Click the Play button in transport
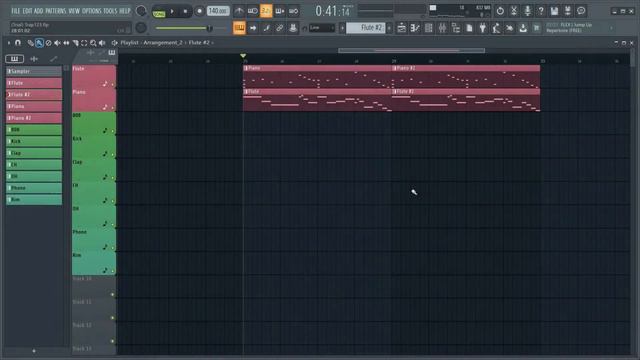The width and height of the screenshot is (640, 360). 172,11
